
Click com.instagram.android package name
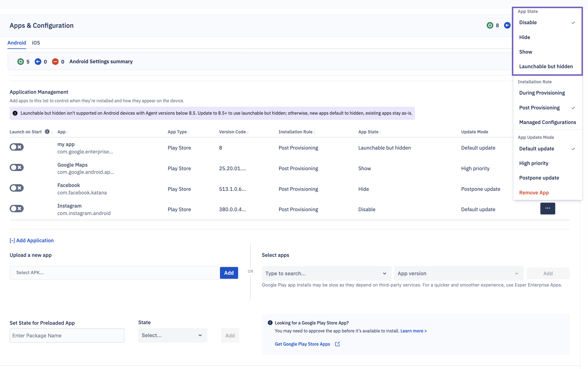84,213
